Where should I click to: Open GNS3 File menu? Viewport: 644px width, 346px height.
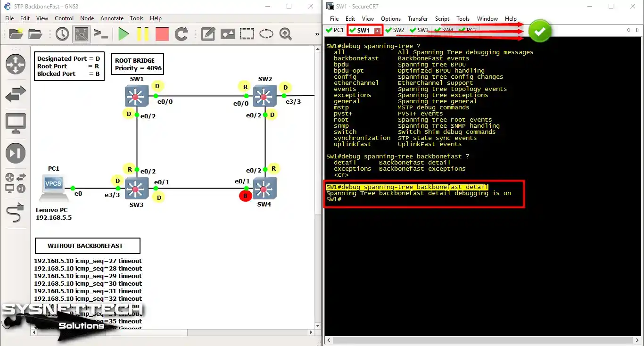pyautogui.click(x=9, y=18)
